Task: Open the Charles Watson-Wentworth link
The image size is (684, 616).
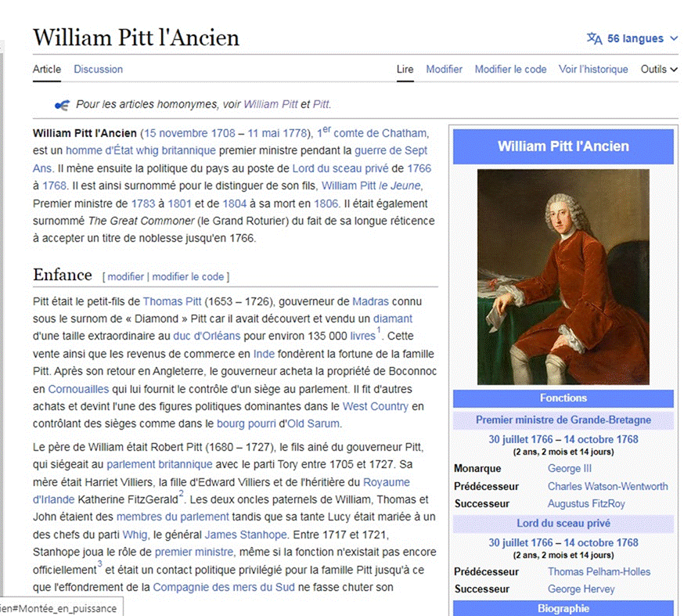Action: pos(607,486)
